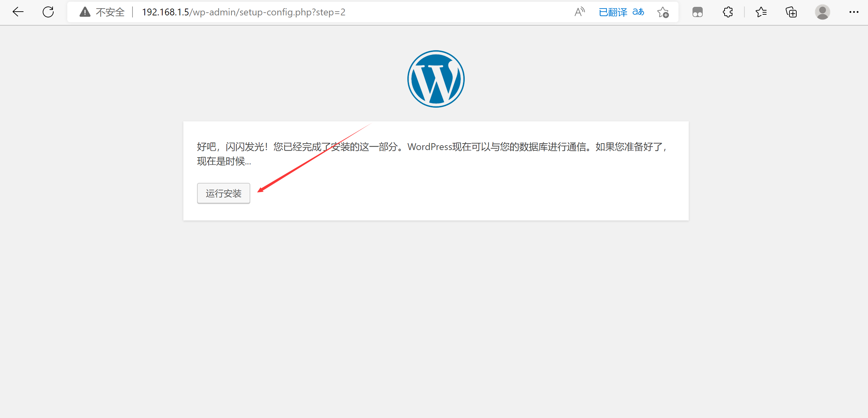This screenshot has width=868, height=418.
Task: Open browser settings and more menu
Action: pyautogui.click(x=854, y=12)
